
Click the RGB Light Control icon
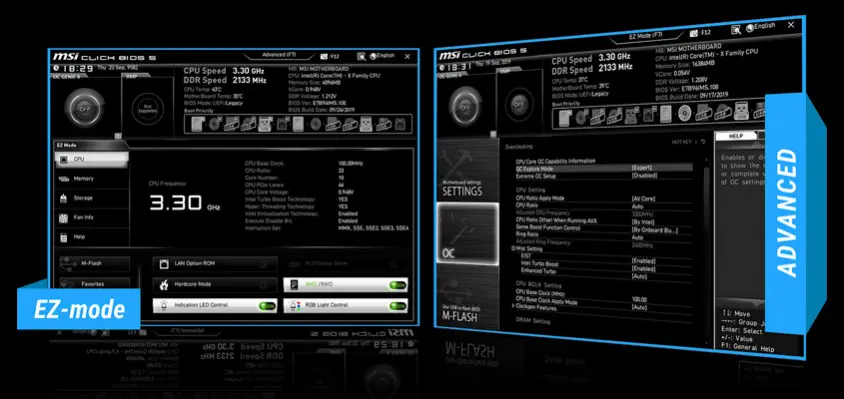point(294,305)
